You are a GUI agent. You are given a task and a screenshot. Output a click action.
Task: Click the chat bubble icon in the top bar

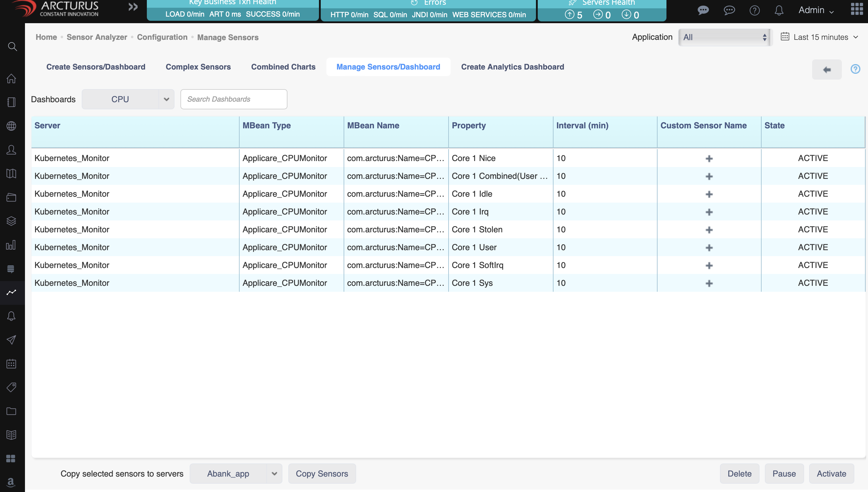tap(703, 10)
